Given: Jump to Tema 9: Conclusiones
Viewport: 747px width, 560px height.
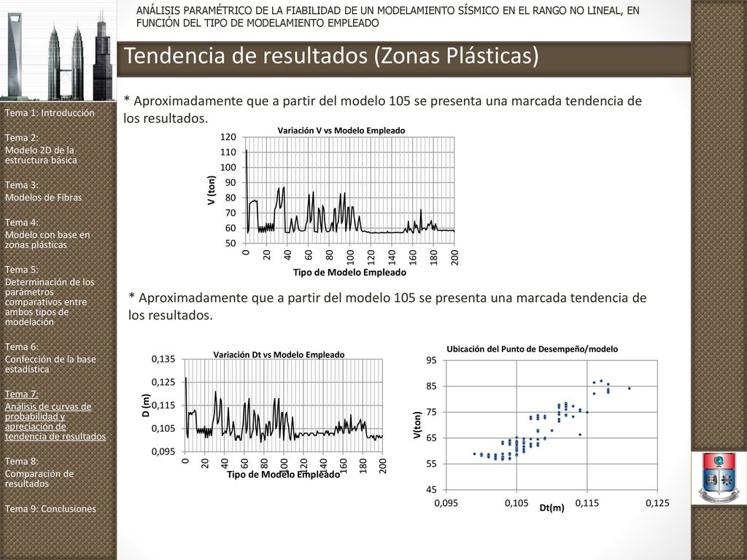Looking at the screenshot, I should point(50,508).
